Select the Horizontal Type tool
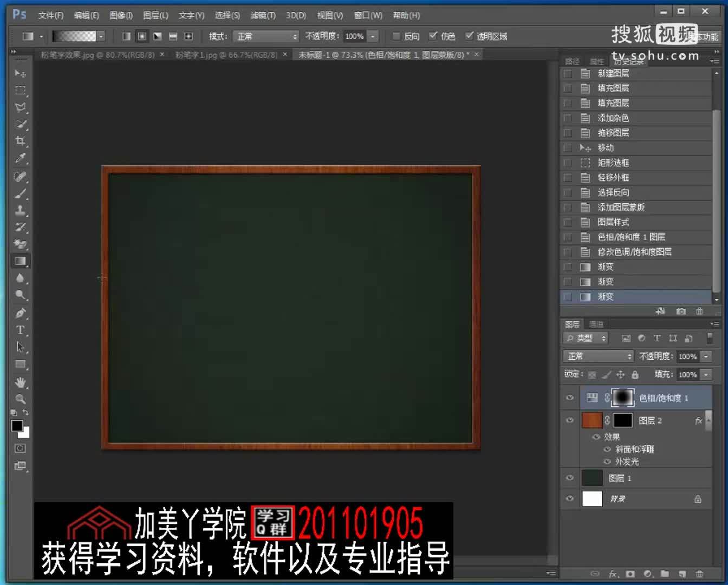Image resolution: width=728 pixels, height=585 pixels. click(21, 330)
